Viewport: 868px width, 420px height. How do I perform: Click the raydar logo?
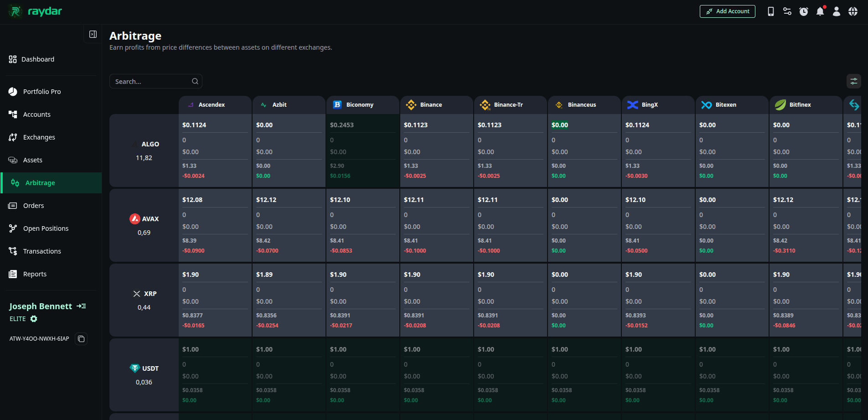tap(34, 11)
